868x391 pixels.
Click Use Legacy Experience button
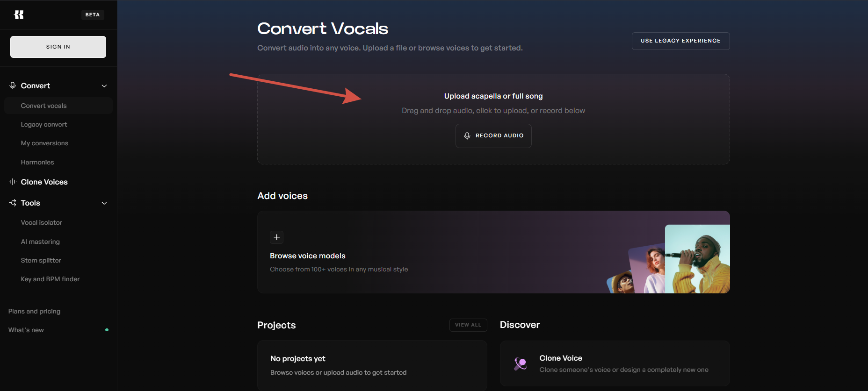[680, 41]
